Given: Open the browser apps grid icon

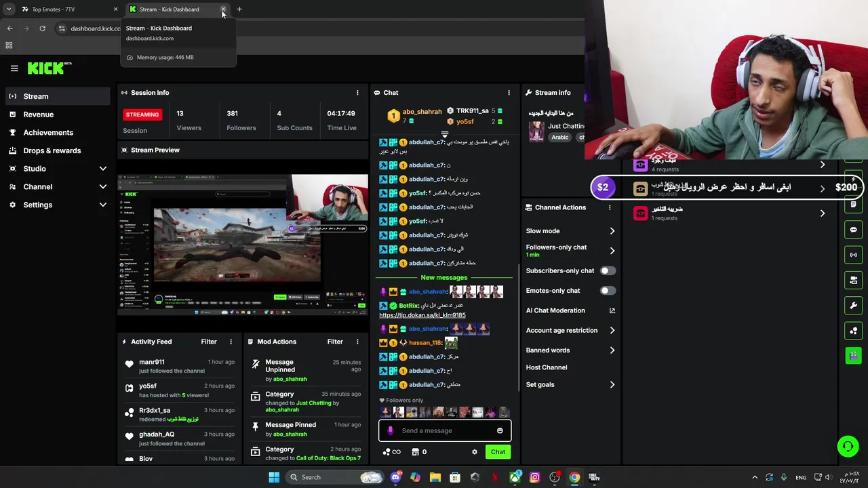Looking at the screenshot, I should click(9, 45).
